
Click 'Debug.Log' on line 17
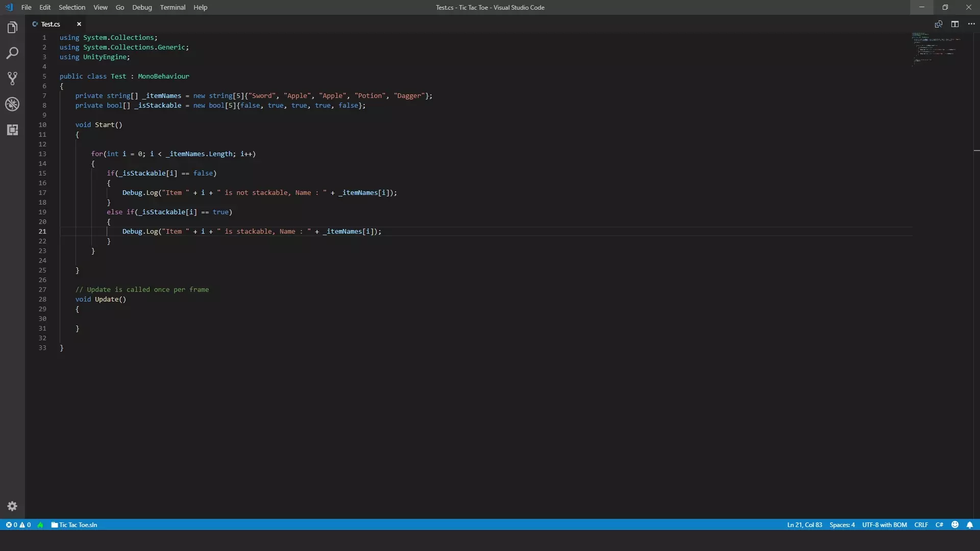(x=140, y=192)
